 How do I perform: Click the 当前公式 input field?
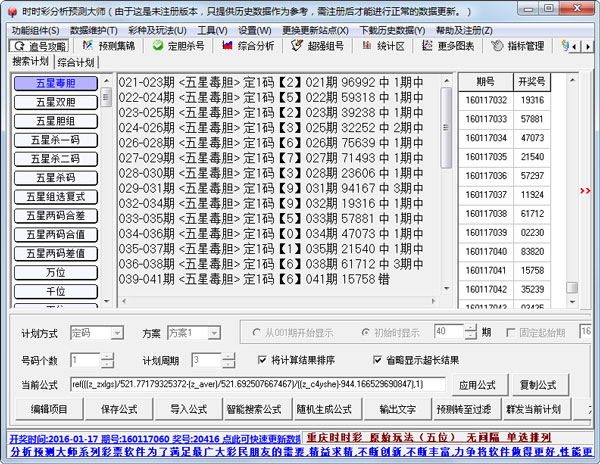coord(256,385)
